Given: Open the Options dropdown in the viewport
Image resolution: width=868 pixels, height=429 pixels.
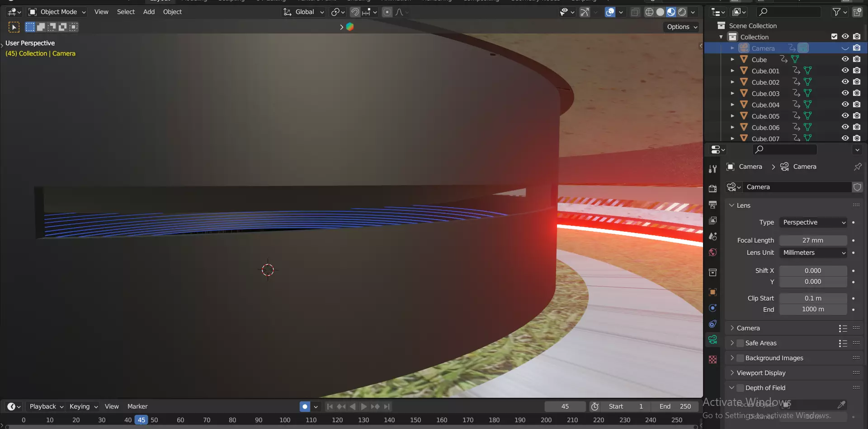Looking at the screenshot, I should coord(682,27).
